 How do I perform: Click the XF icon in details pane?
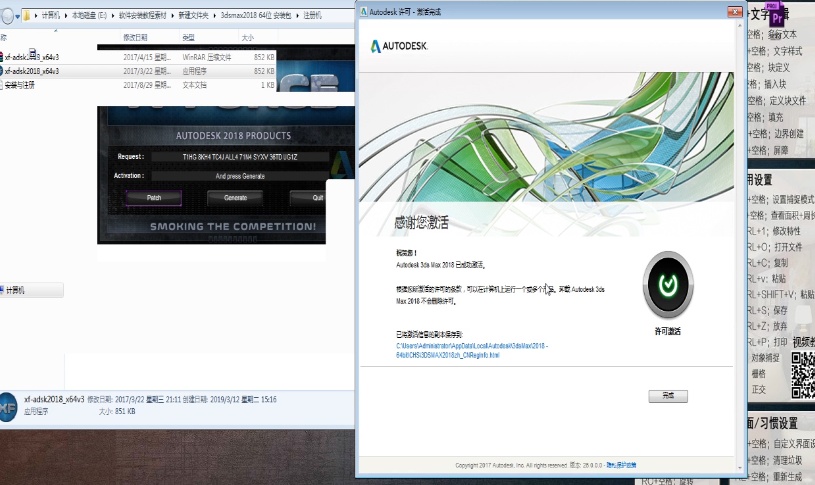[7, 407]
